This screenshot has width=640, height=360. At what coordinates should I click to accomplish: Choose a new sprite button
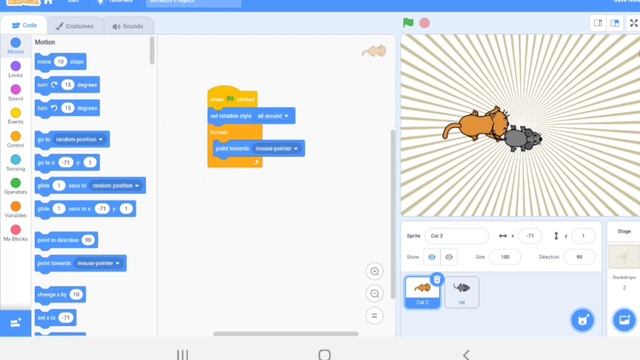[582, 320]
